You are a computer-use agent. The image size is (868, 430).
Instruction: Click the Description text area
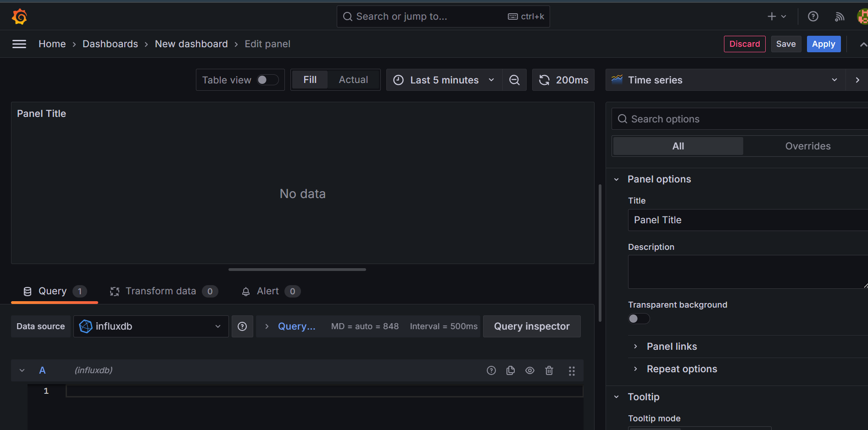pyautogui.click(x=748, y=272)
